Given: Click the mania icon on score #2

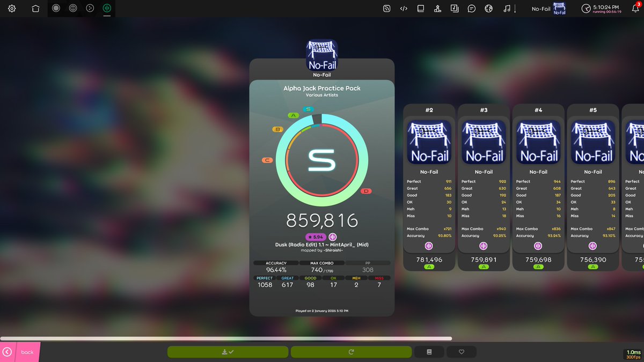Looking at the screenshot, I should tap(429, 246).
